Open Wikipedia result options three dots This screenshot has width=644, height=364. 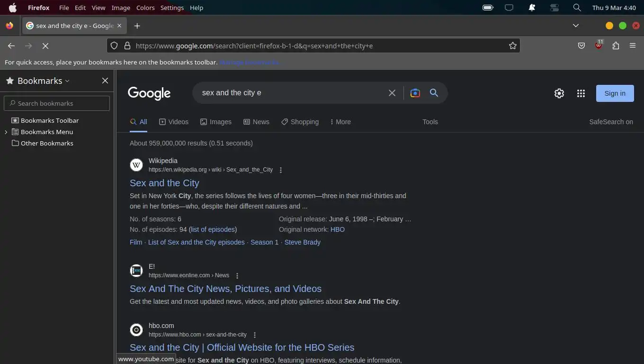(281, 170)
